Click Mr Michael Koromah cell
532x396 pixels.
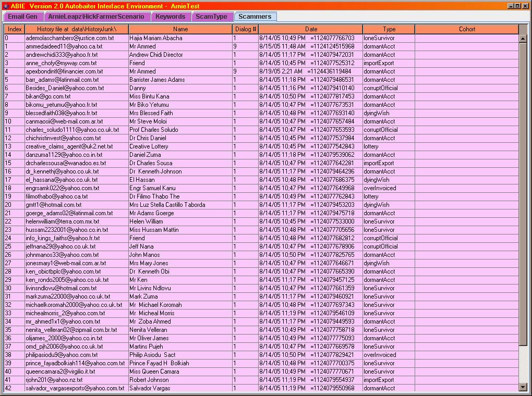pyautogui.click(x=180, y=305)
